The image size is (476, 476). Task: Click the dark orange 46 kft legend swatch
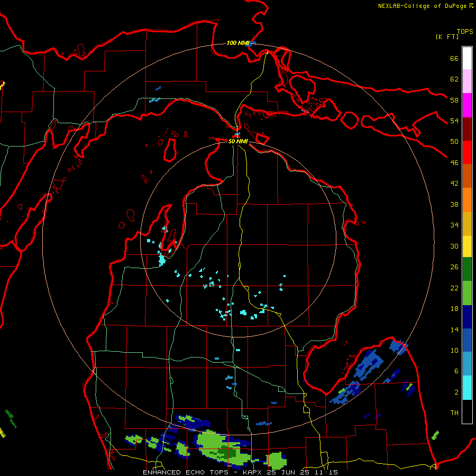[x=467, y=176]
